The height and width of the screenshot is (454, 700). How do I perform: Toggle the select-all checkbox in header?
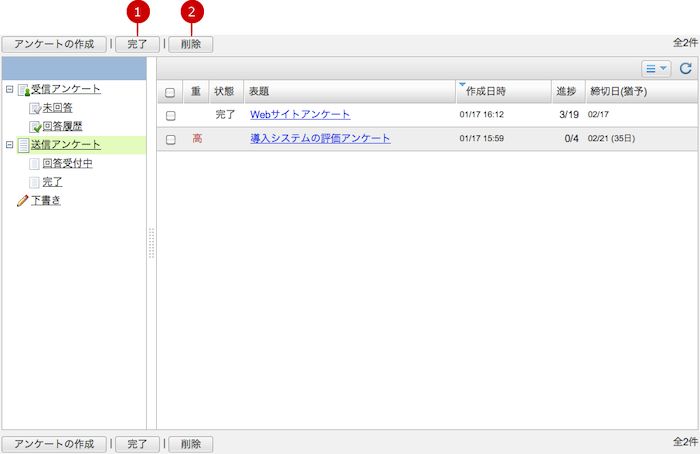170,92
